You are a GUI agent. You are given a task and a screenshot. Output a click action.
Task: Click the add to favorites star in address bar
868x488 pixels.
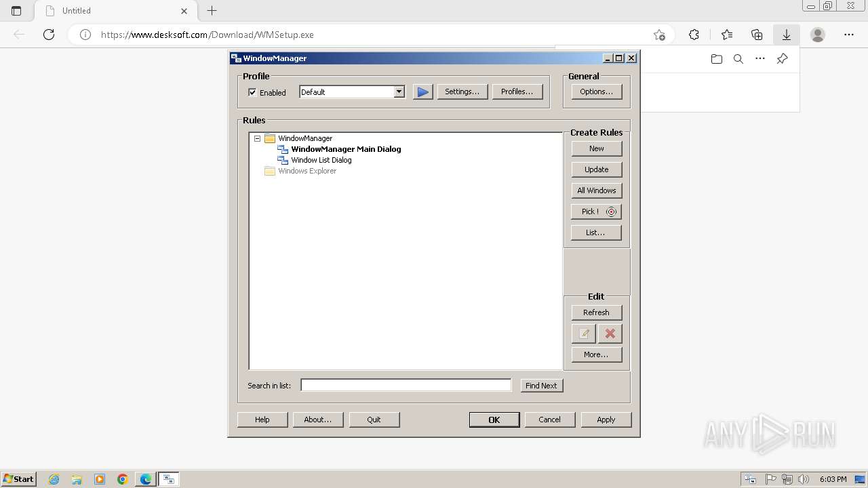tap(659, 35)
